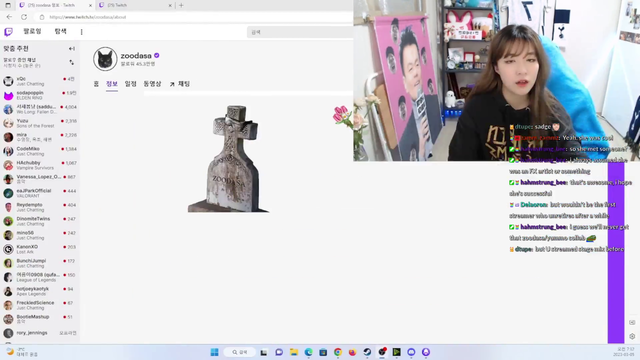Open Microsoft Store from the taskbar
The image size is (640, 360).
[x=323, y=352]
